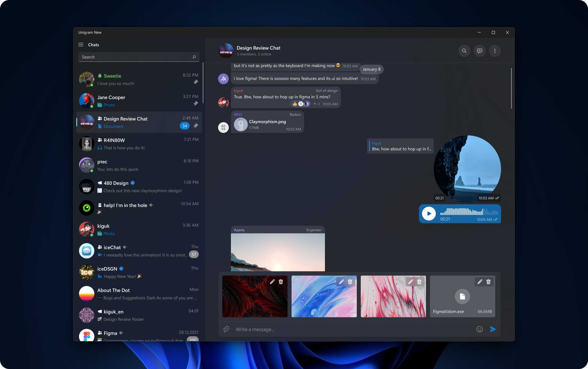Image resolution: width=588 pixels, height=369 pixels.
Task: Open the round video message thumbnail
Action: 467,169
